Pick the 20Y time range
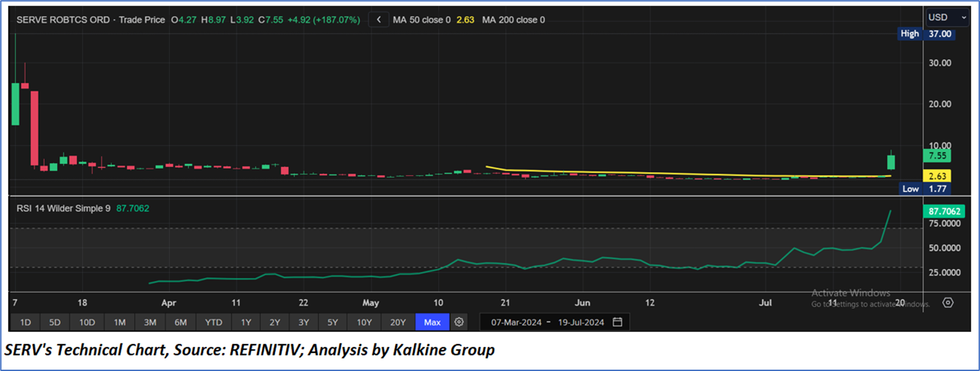 coord(398,322)
